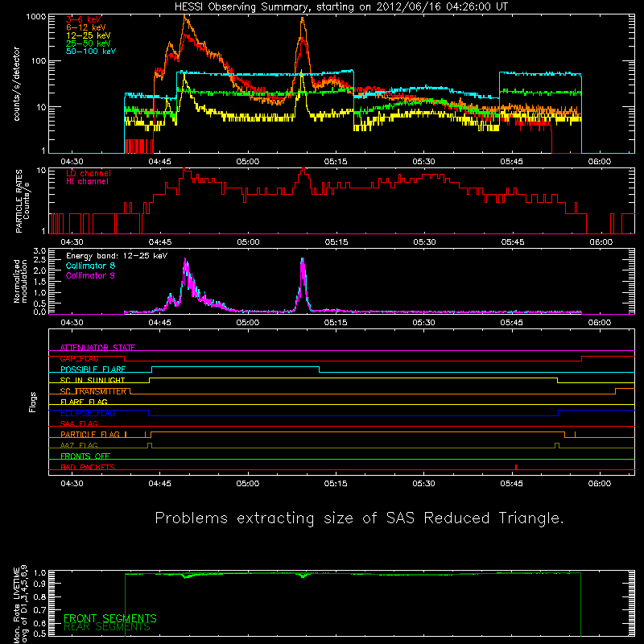Click the counts/s/detector axis label

click(17, 84)
